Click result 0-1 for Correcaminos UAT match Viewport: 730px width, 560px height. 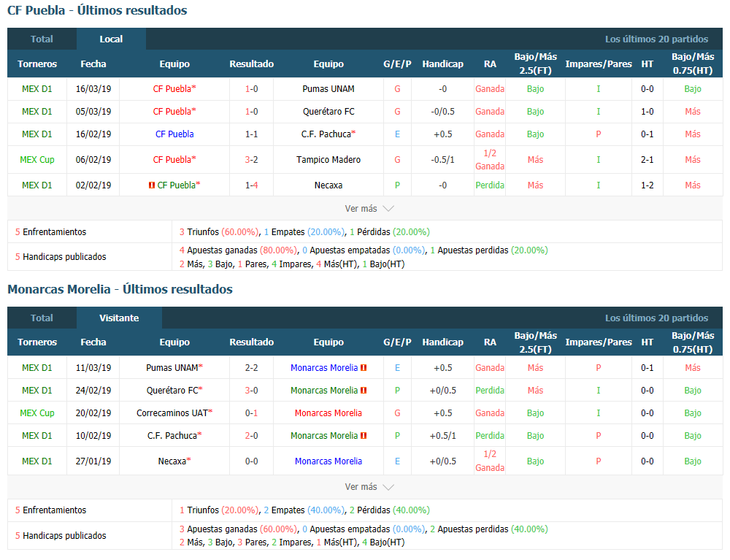(x=251, y=413)
